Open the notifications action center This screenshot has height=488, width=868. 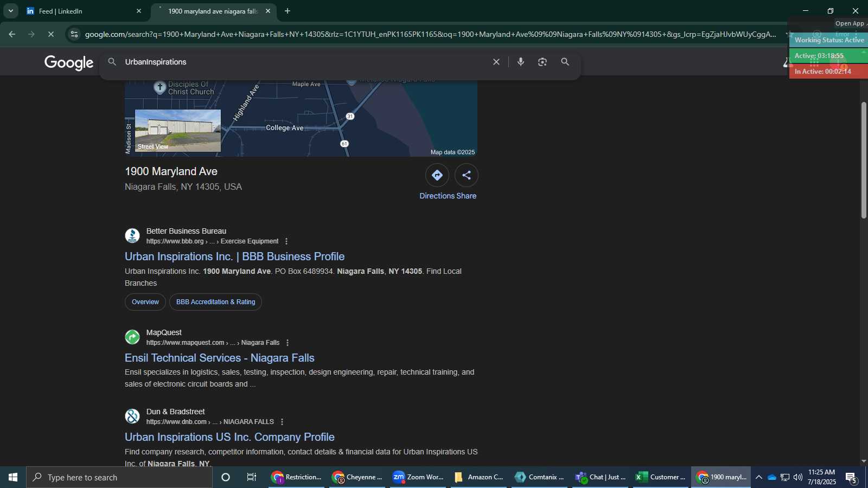[x=851, y=477]
